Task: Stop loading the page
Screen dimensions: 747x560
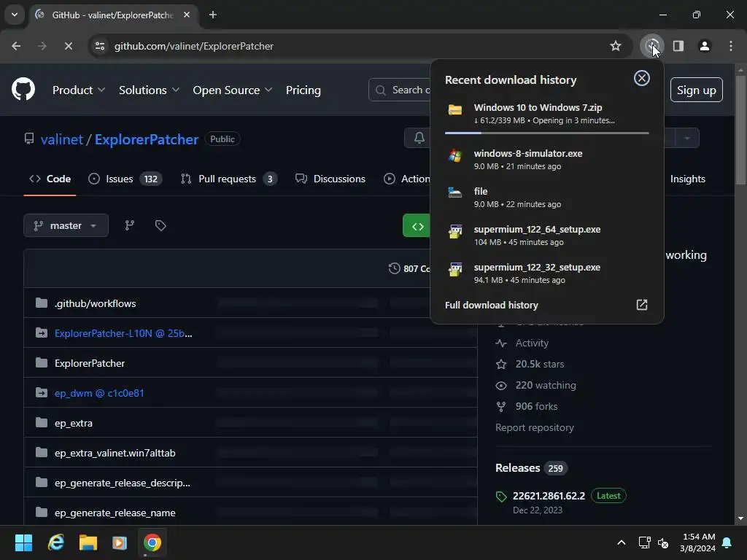Action: [68, 46]
